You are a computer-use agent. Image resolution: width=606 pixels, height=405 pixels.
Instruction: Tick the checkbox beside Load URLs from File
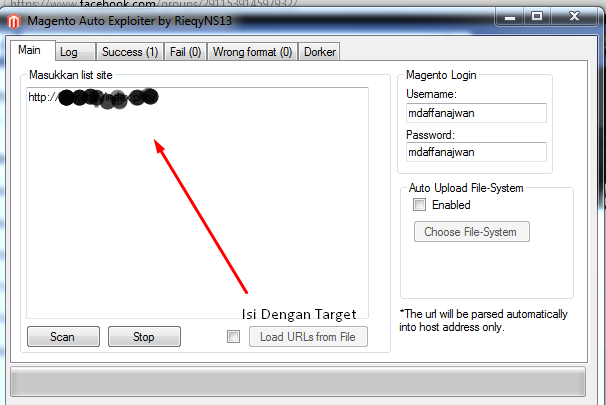233,337
